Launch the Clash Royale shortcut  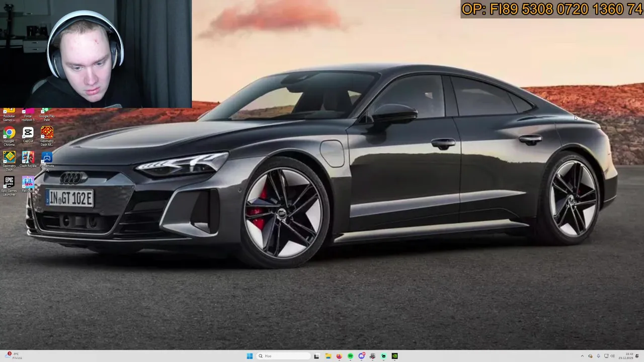coord(28,159)
